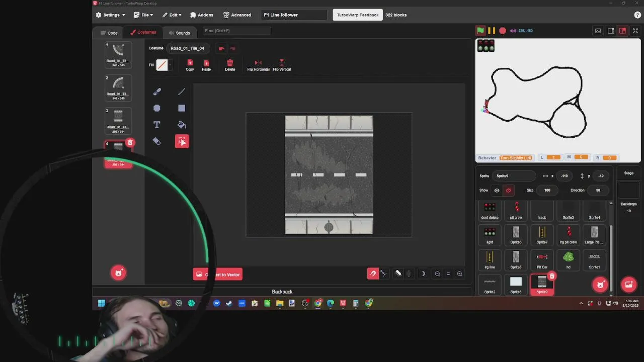
Task: Open Choose a Backdrop button
Action: click(x=629, y=285)
